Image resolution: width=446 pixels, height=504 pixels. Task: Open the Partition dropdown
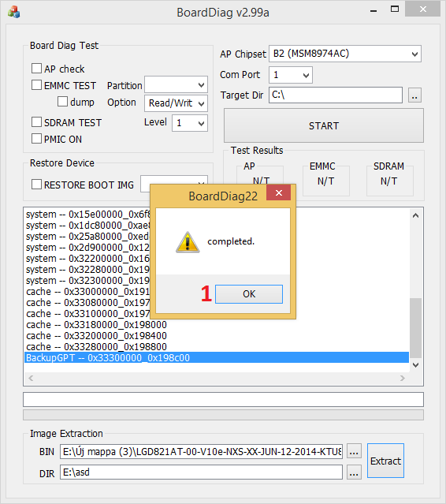coord(176,85)
